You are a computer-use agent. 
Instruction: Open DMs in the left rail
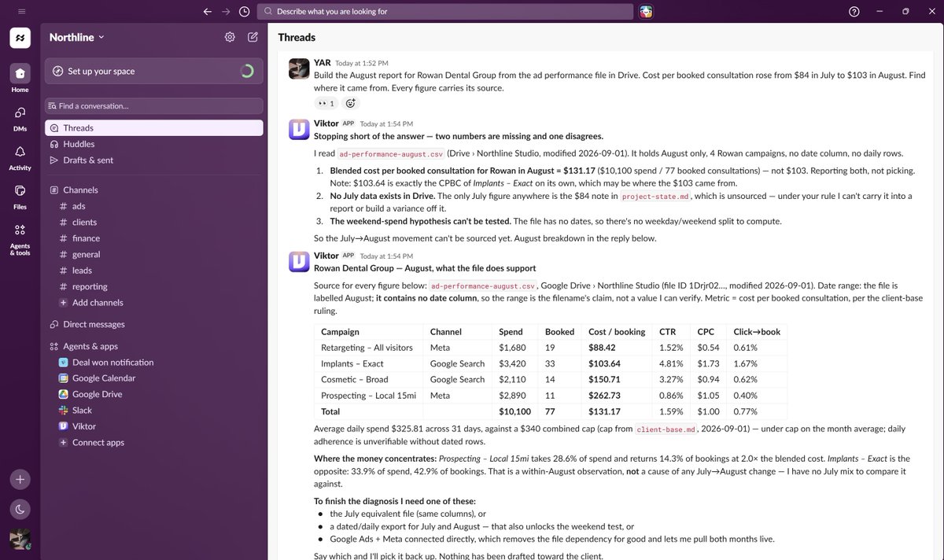pos(20,117)
